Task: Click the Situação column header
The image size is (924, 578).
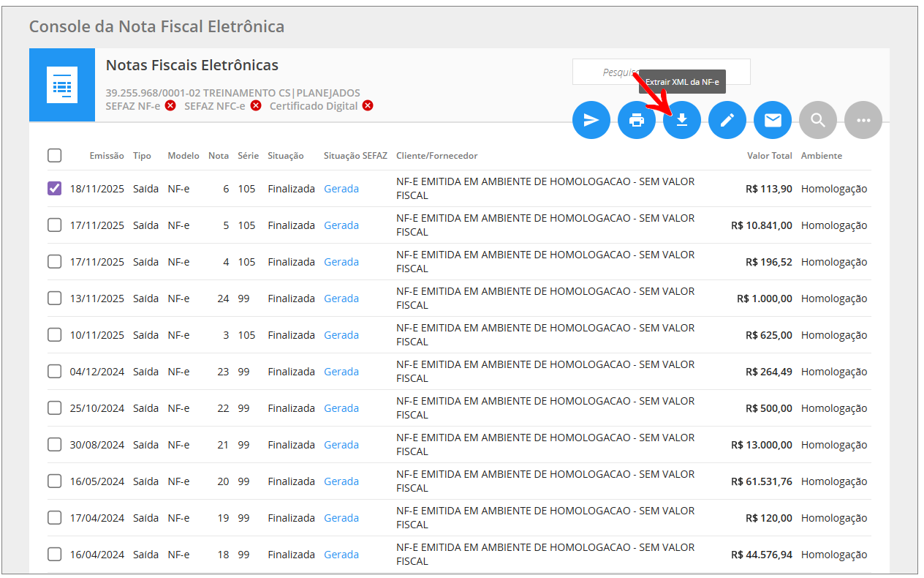Action: pos(286,156)
